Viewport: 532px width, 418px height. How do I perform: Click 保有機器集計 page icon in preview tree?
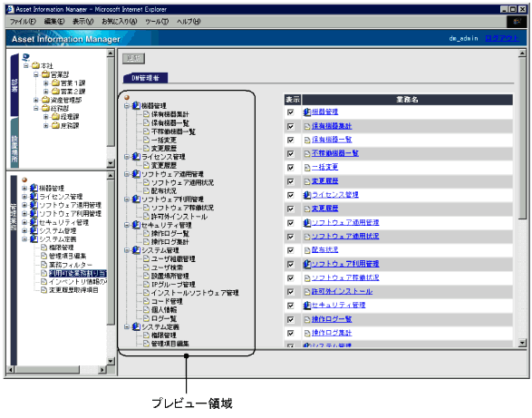click(146, 114)
